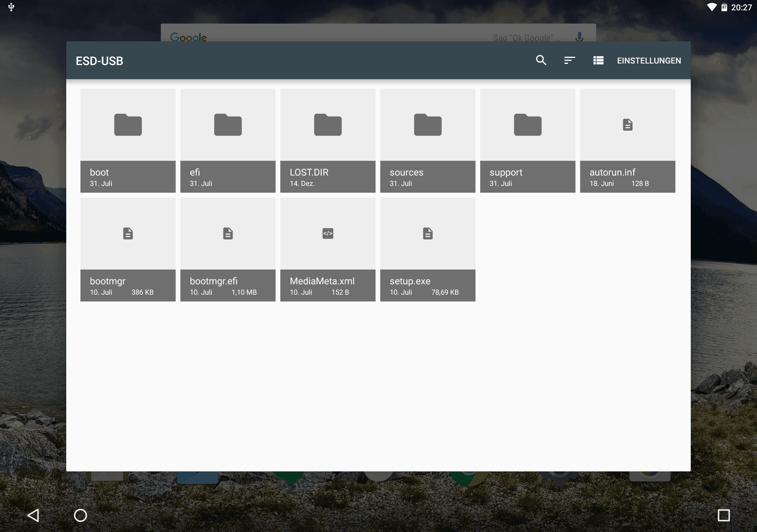Open EINSTELLUNGEN settings
The image size is (757, 532).
point(649,61)
